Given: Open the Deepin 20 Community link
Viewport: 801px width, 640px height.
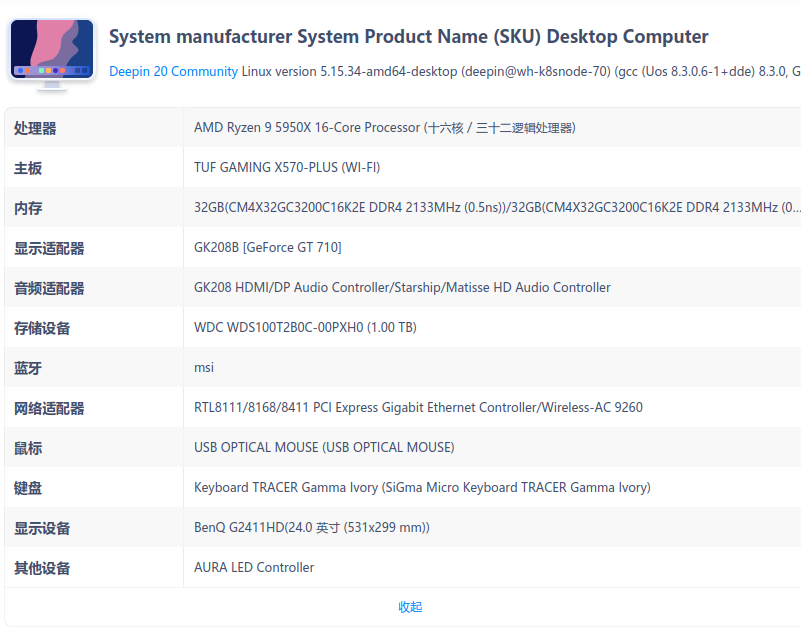Looking at the screenshot, I should (x=173, y=71).
